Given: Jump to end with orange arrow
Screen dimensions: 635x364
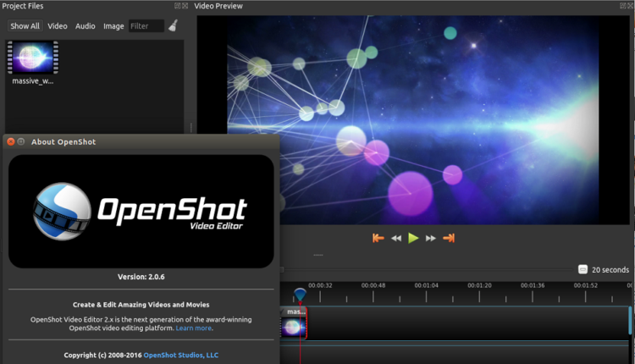Looking at the screenshot, I should pyautogui.click(x=449, y=238).
